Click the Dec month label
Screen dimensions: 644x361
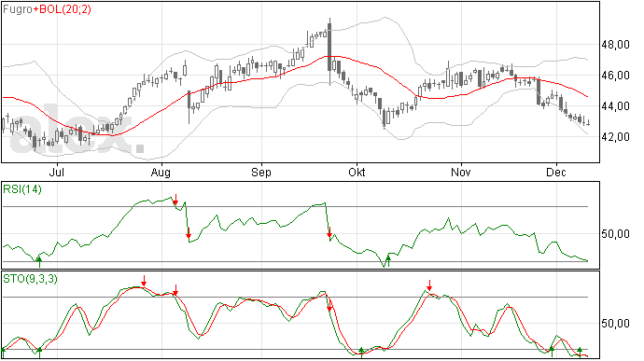556,172
